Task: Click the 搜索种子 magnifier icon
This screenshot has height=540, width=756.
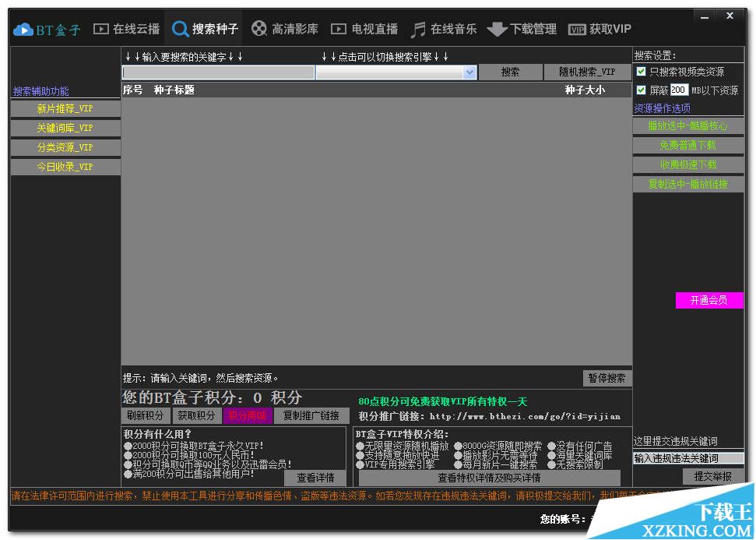Action: [x=180, y=29]
